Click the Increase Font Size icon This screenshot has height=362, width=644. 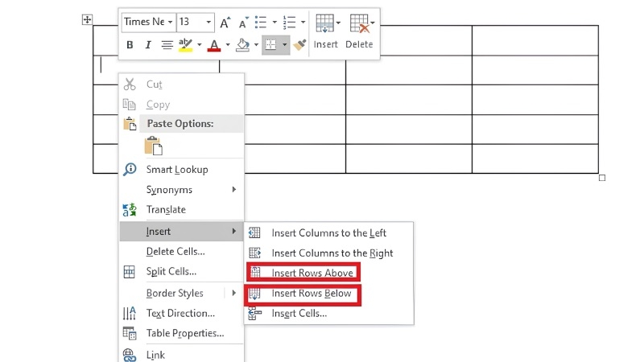(x=225, y=23)
